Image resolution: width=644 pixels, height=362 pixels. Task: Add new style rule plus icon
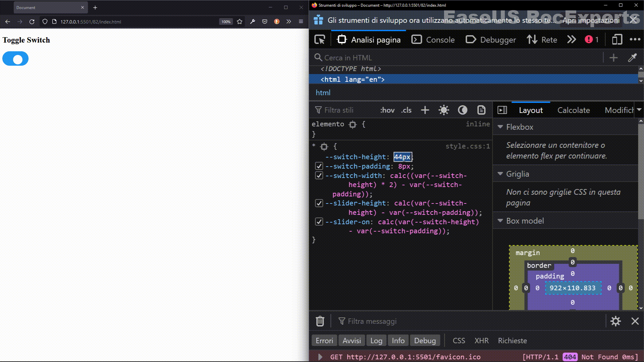coord(425,110)
